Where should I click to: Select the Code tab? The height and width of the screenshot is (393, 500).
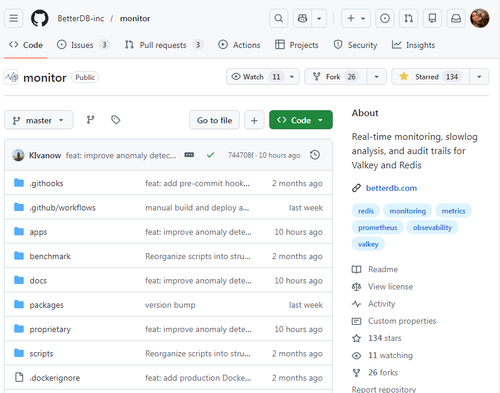pos(26,45)
